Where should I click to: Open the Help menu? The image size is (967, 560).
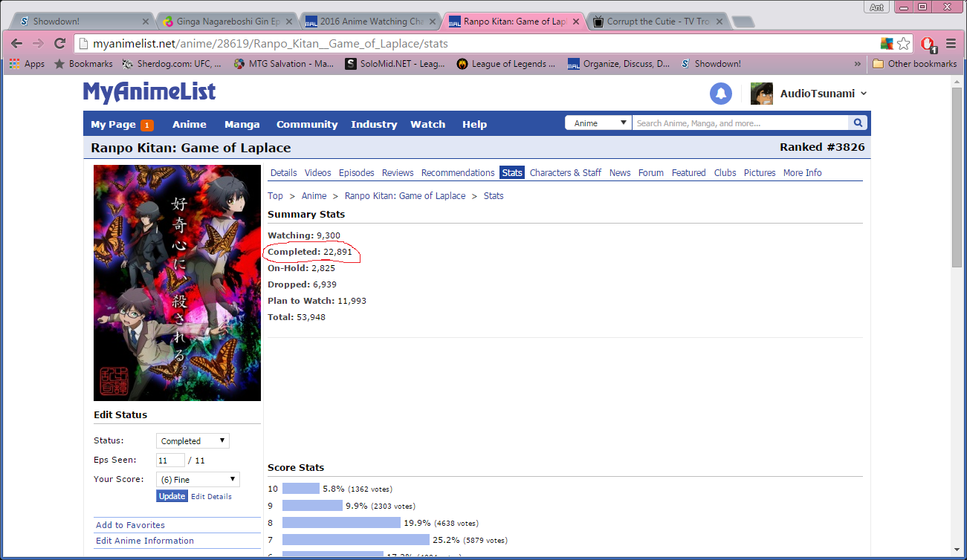474,125
